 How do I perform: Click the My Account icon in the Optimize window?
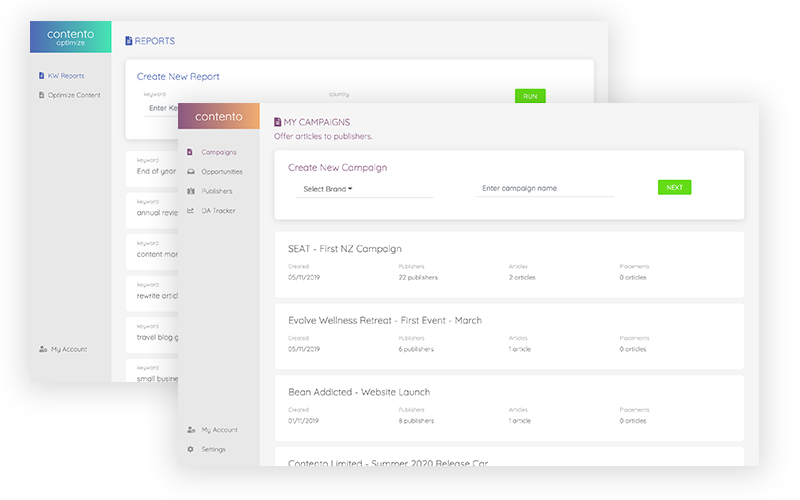click(x=43, y=349)
